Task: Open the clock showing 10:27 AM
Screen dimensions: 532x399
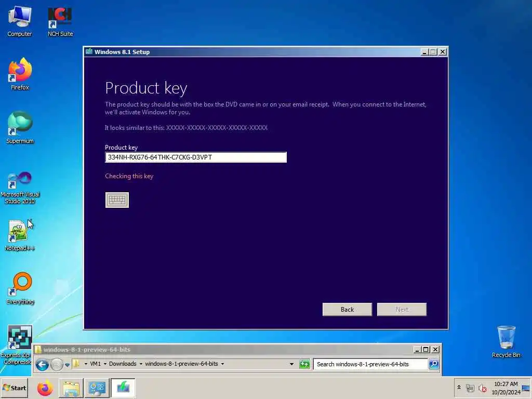Action: [x=506, y=388]
